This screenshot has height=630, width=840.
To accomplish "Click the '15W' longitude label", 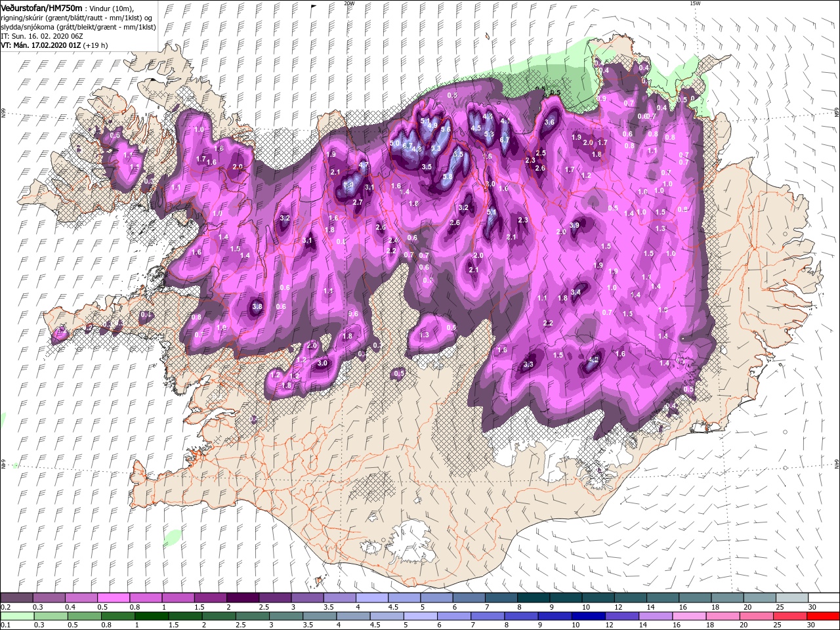I will 695,3.
